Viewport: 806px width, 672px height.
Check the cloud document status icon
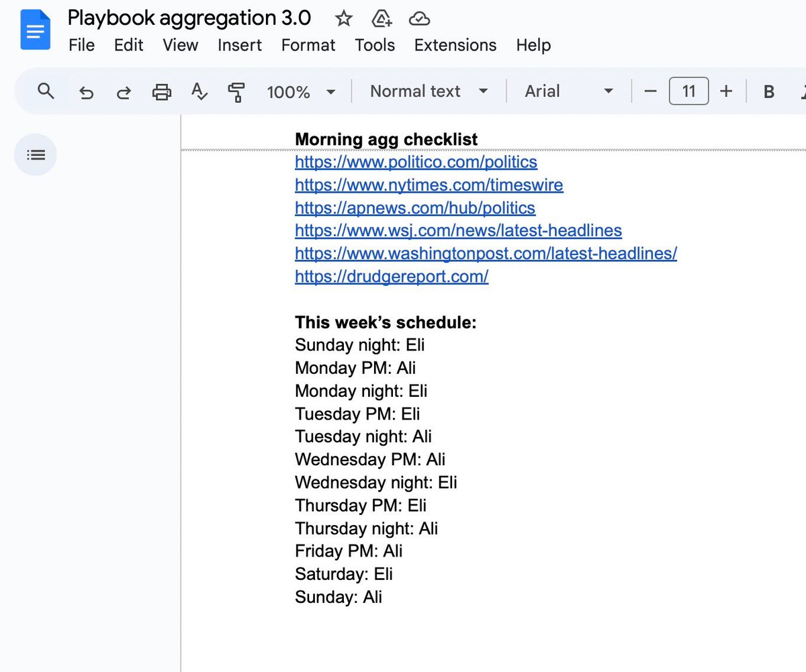[x=419, y=19]
